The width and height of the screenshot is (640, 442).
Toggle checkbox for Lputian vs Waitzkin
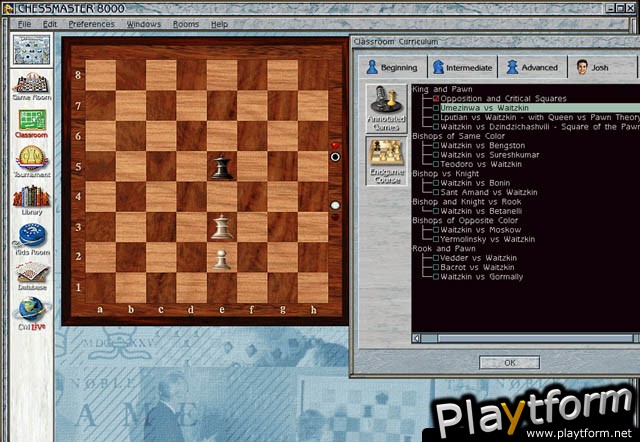(436, 118)
